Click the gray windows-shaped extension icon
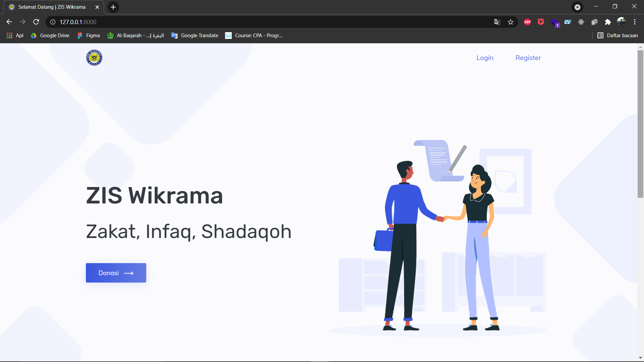The height and width of the screenshot is (362, 644). pyautogui.click(x=594, y=22)
